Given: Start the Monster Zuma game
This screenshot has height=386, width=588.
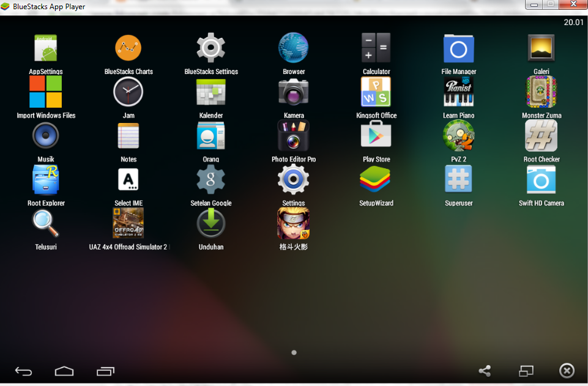Looking at the screenshot, I should (541, 92).
